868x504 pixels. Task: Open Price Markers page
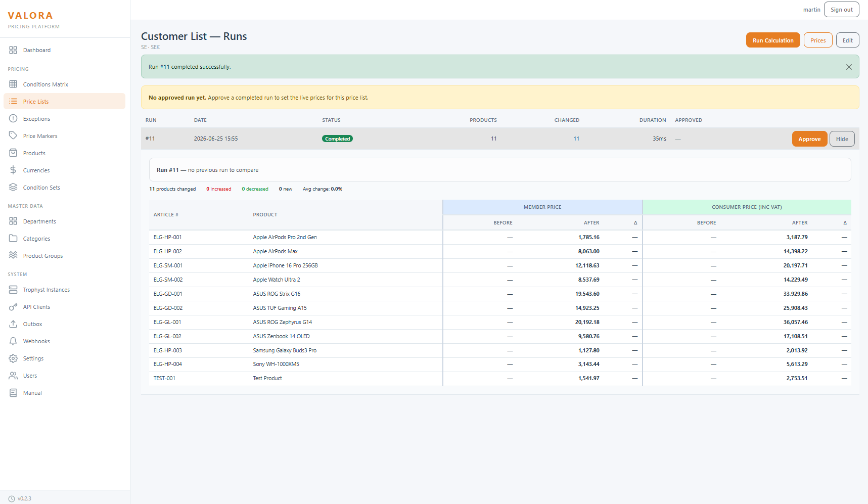(x=65, y=136)
